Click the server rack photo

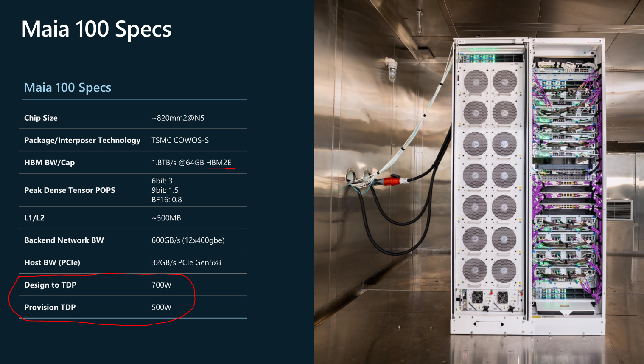pos(479,182)
